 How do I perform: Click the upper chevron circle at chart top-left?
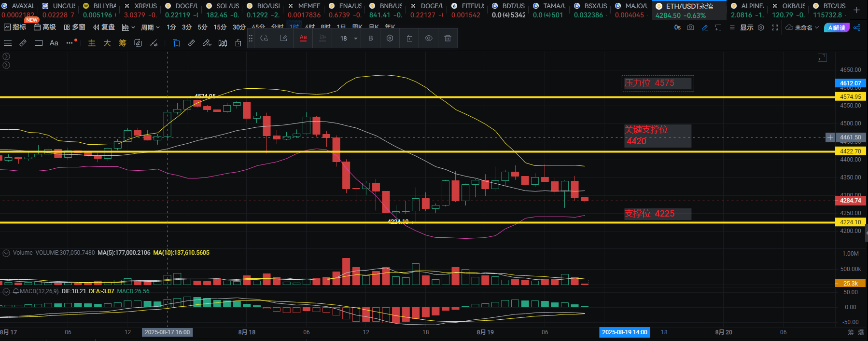(6, 56)
